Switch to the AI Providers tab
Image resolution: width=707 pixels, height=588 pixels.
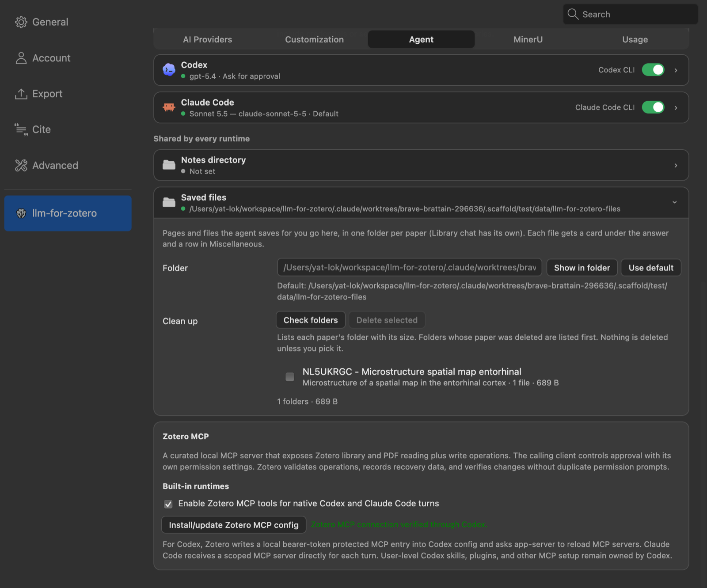click(208, 39)
